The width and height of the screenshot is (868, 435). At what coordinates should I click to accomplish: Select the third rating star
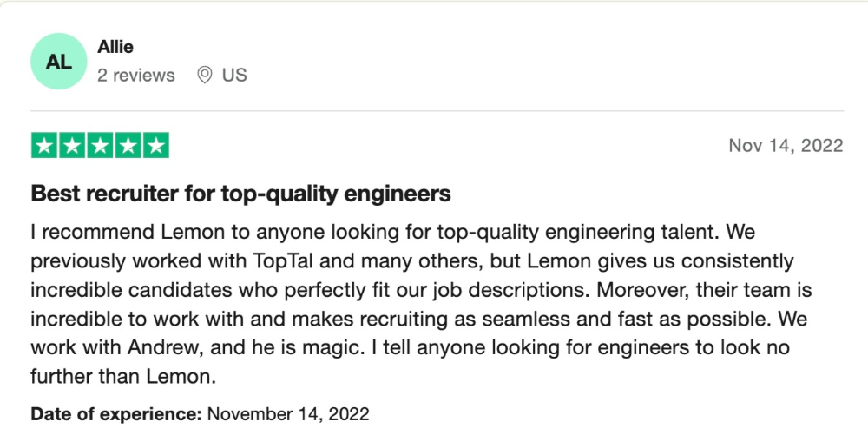[x=100, y=146]
